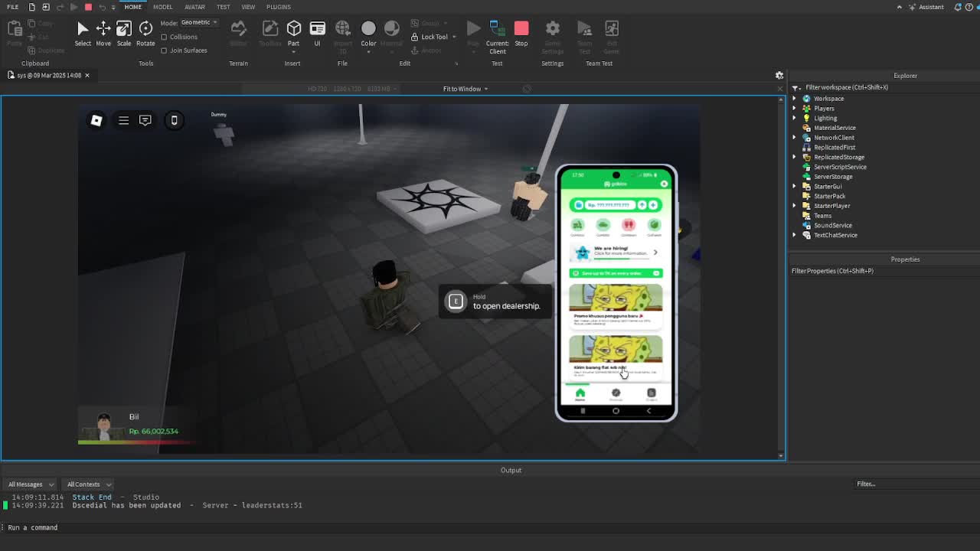Open the Mode Geometric dropdown
Viewport: 980px width, 551px height.
pyautogui.click(x=199, y=22)
